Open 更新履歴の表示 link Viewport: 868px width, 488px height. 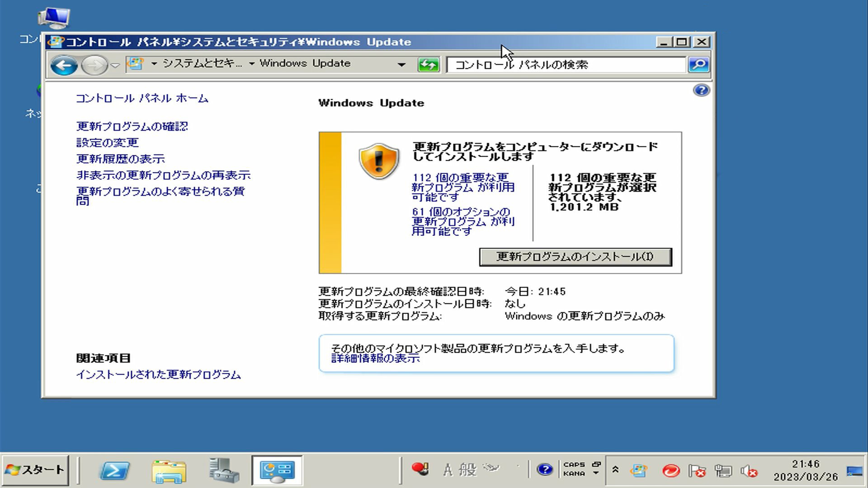(120, 159)
